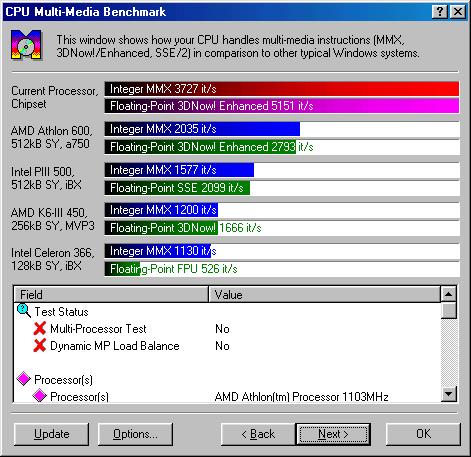The height and width of the screenshot is (457, 471).
Task: Click the diamond icon beside AMD Athlon processor row
Action: pyautogui.click(x=40, y=396)
